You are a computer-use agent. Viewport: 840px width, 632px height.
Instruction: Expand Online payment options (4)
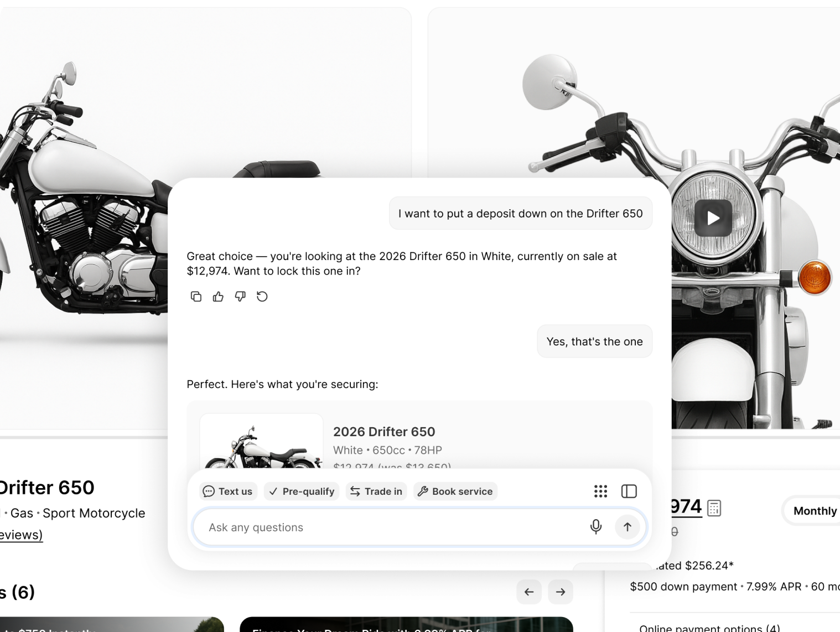709,628
